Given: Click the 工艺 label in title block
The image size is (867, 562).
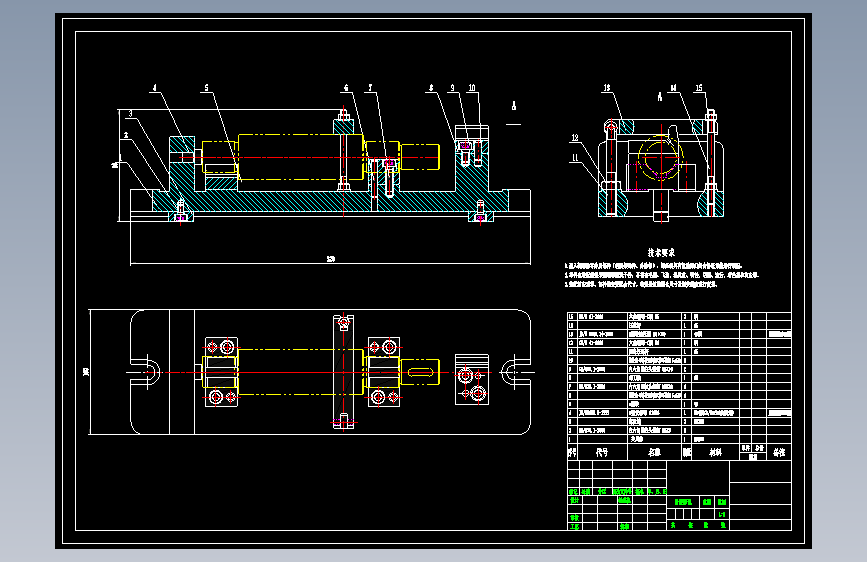Looking at the screenshot, I should (574, 527).
